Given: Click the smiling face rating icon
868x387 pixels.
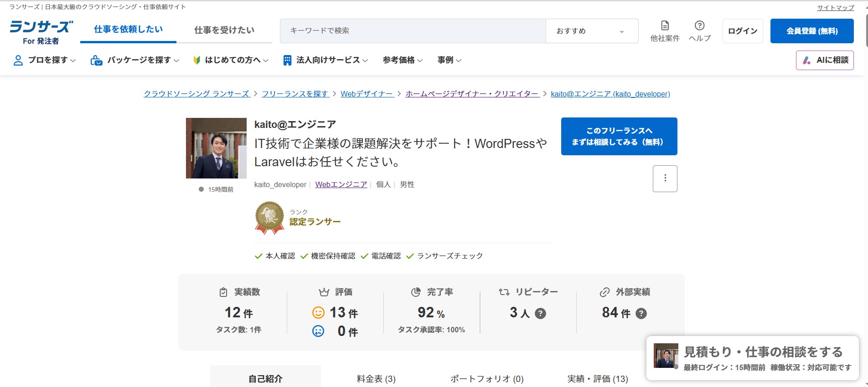Looking at the screenshot, I should [x=318, y=312].
